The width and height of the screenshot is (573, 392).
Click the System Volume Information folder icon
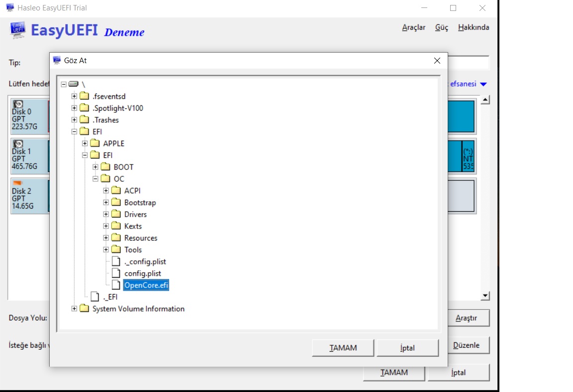pos(84,309)
